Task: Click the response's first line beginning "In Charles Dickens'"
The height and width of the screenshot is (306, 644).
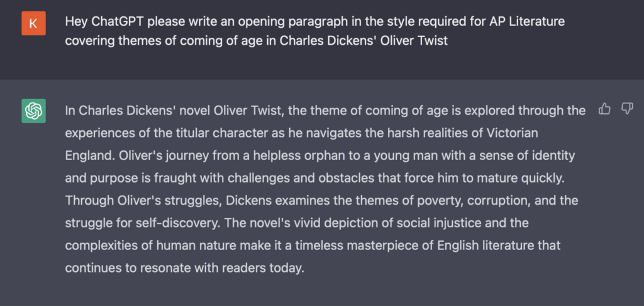Action: click(189, 111)
